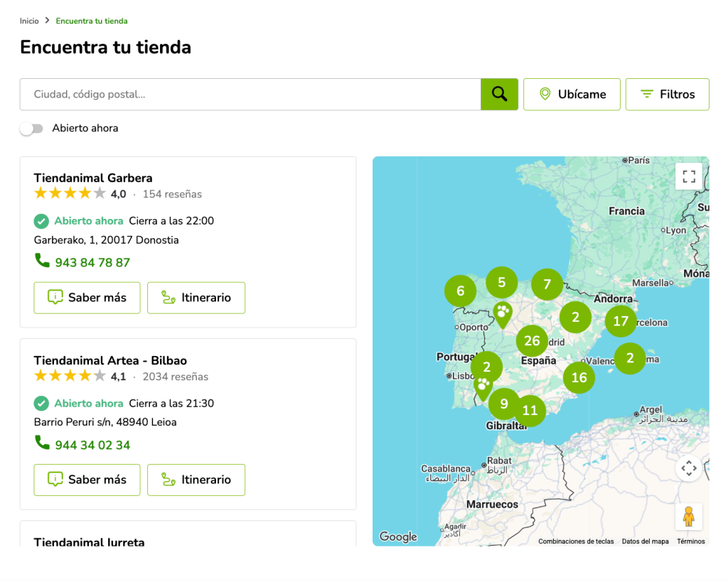Open map cluster marker 6 in Galicia

460,291
